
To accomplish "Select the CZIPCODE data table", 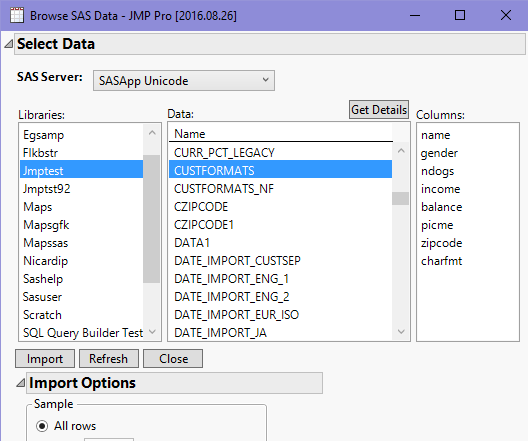I will (280, 207).
